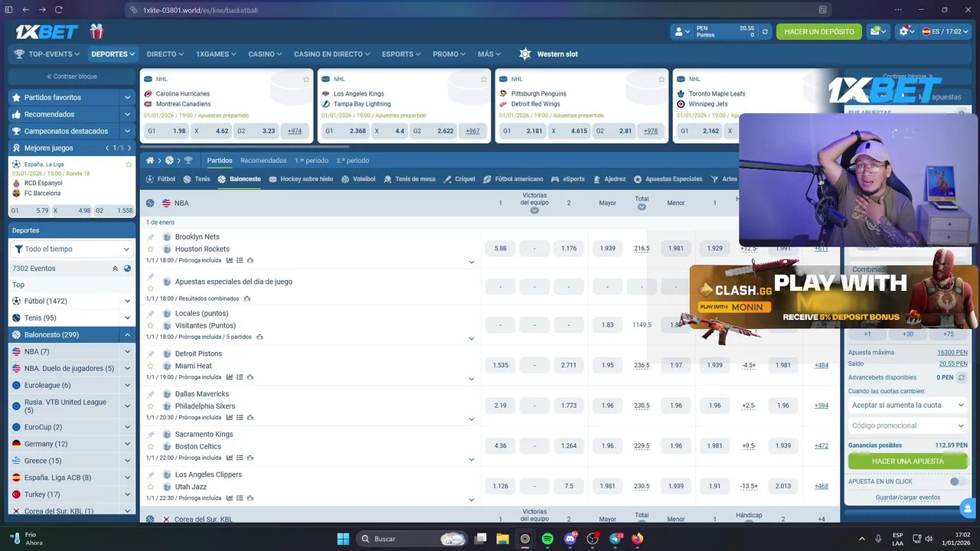Select Euroleague (6) in sidebar

point(47,386)
